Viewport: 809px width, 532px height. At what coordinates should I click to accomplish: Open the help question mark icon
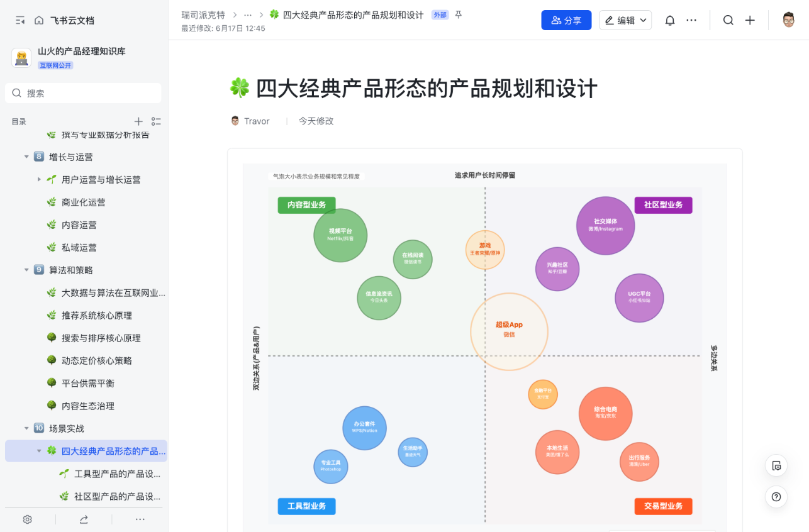pyautogui.click(x=776, y=497)
